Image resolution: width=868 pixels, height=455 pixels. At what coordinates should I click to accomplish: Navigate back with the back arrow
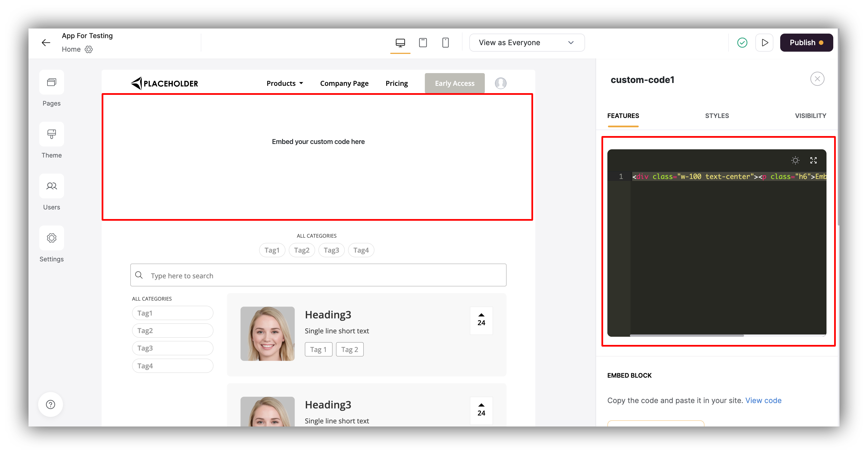tap(46, 42)
